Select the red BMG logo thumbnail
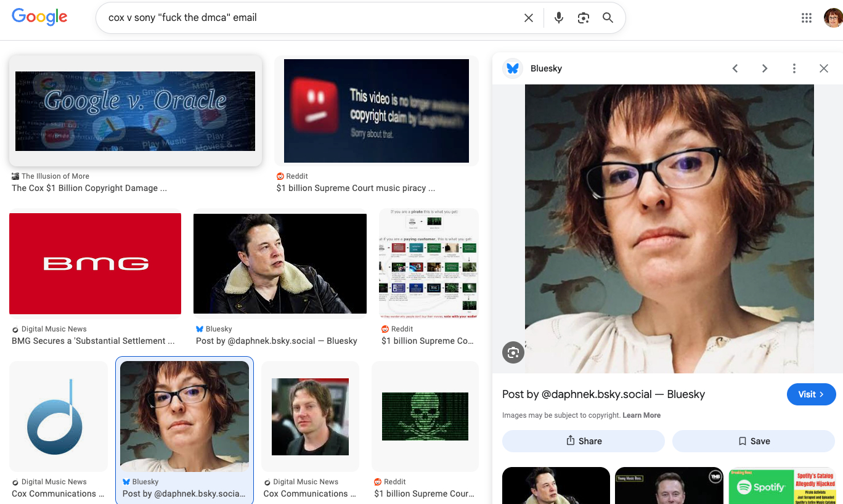Viewport: 843px width, 504px height. (x=95, y=264)
